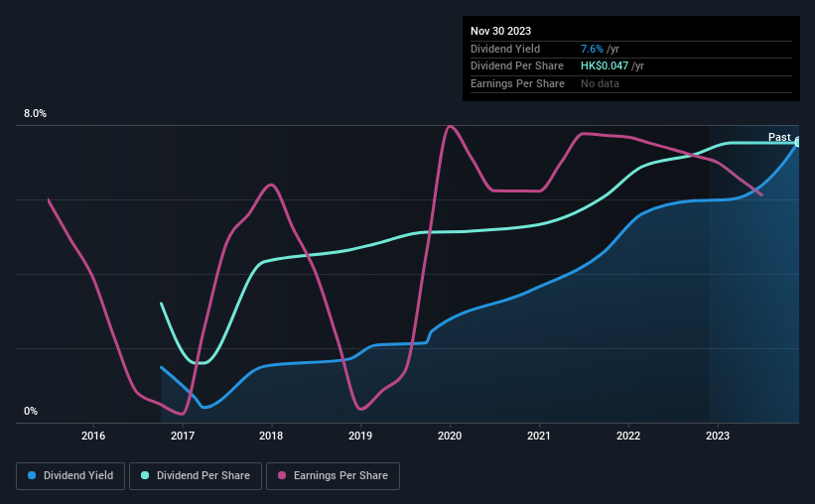Image resolution: width=815 pixels, height=504 pixels.
Task: Click the 2023 x-axis year label
Action: [x=718, y=436]
